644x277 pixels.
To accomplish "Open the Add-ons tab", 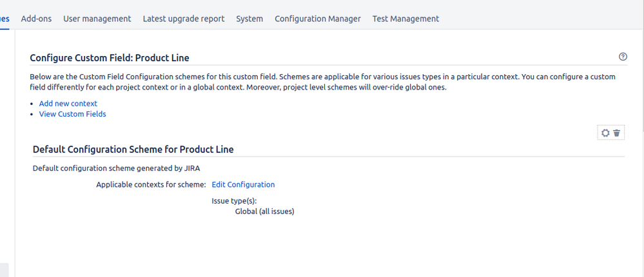I will click(x=36, y=19).
